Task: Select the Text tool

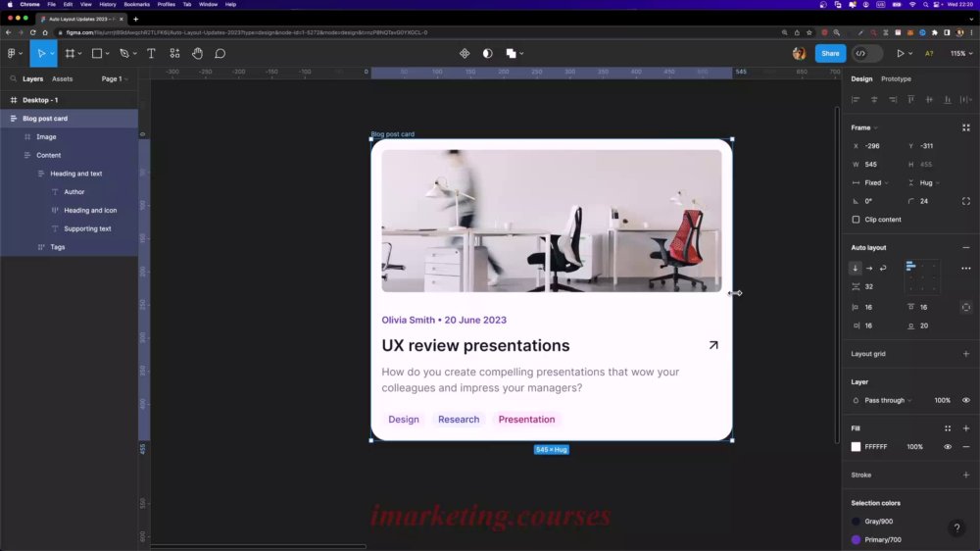Action: tap(151, 54)
